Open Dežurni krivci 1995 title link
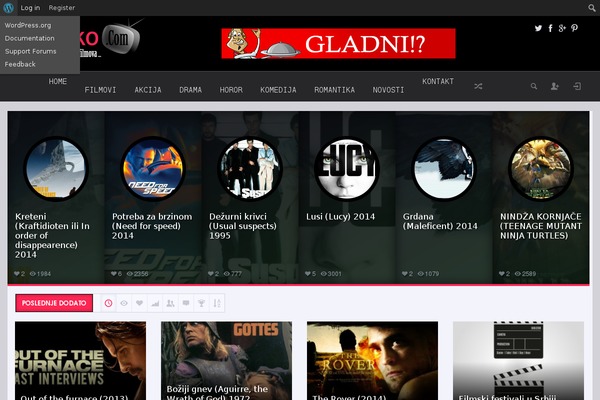Image resolution: width=600 pixels, height=400 pixels. (x=243, y=226)
